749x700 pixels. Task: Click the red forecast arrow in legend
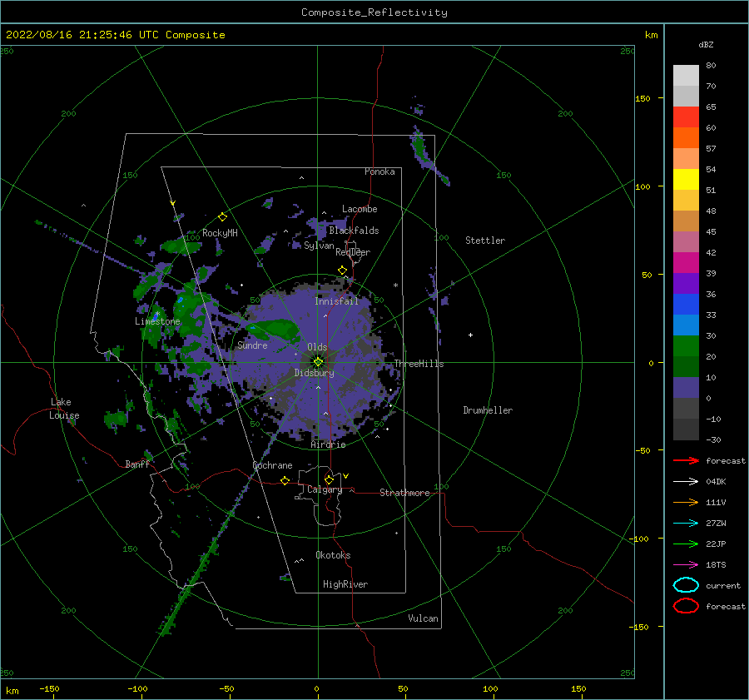[686, 460]
